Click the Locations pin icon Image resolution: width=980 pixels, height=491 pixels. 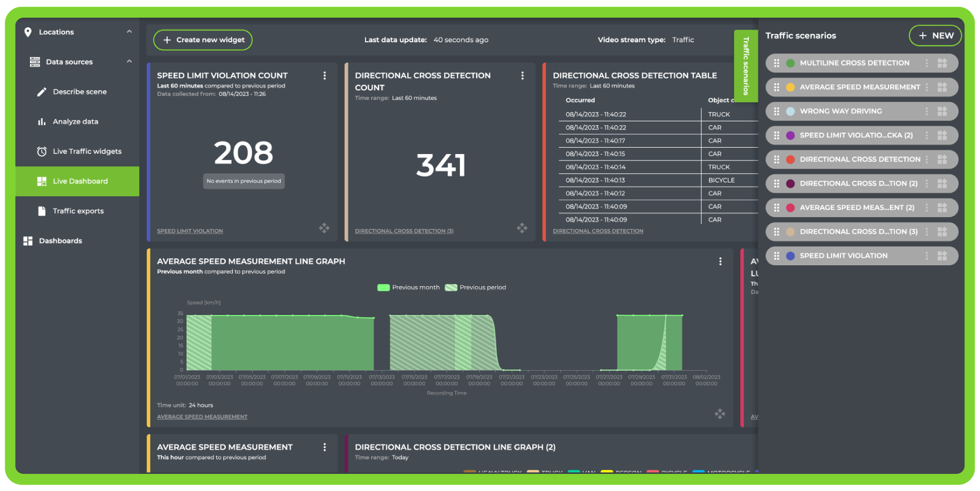coord(28,32)
